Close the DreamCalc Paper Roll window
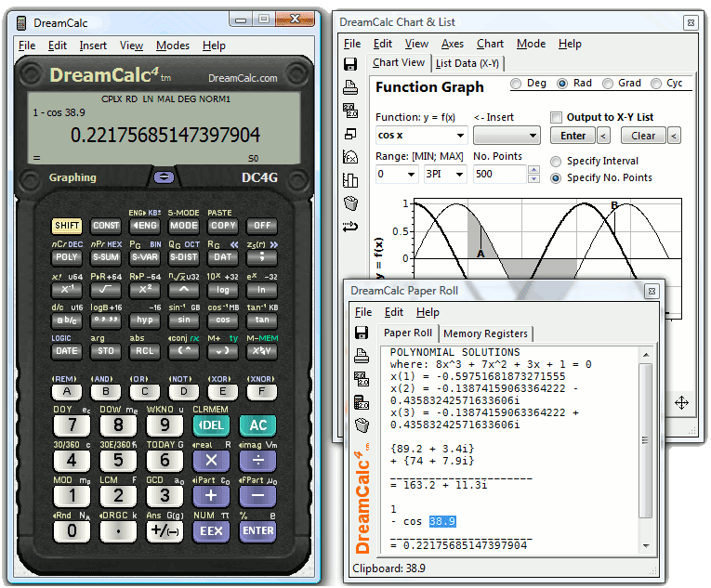 [652, 291]
